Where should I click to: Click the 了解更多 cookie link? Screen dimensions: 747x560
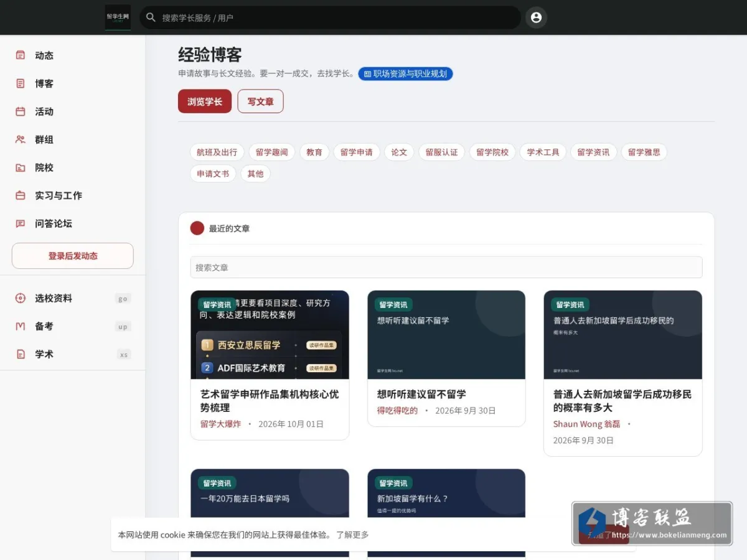(352, 534)
